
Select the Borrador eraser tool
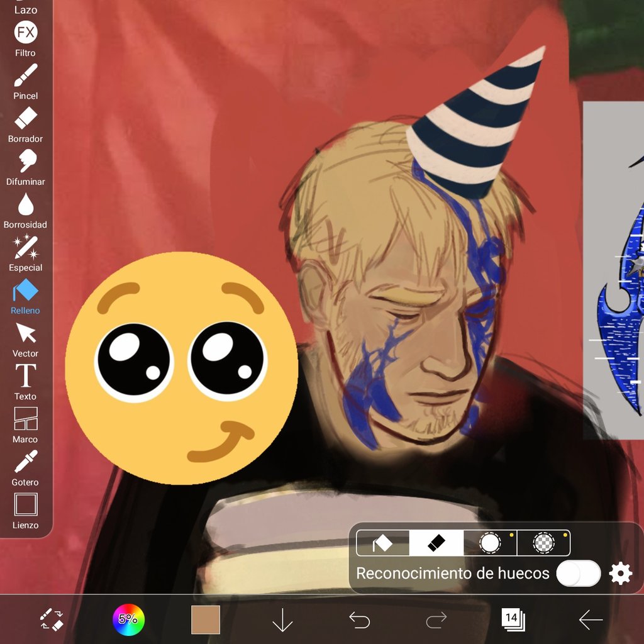pos(25,125)
